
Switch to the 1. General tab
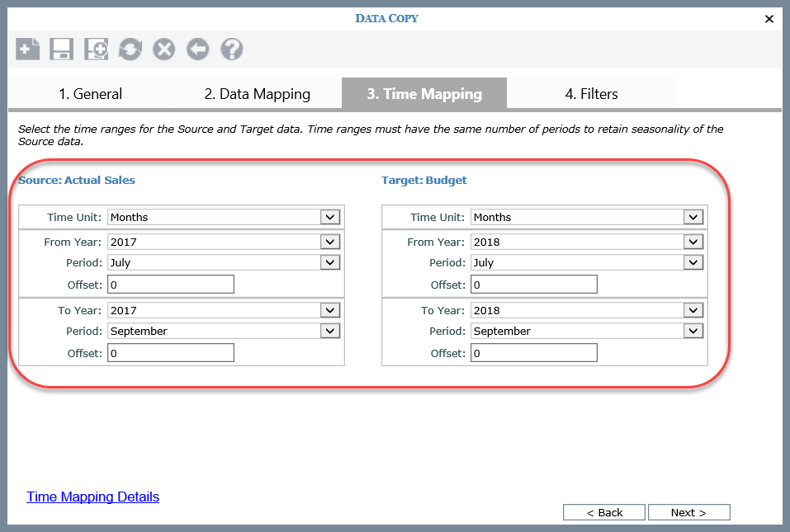coord(91,94)
